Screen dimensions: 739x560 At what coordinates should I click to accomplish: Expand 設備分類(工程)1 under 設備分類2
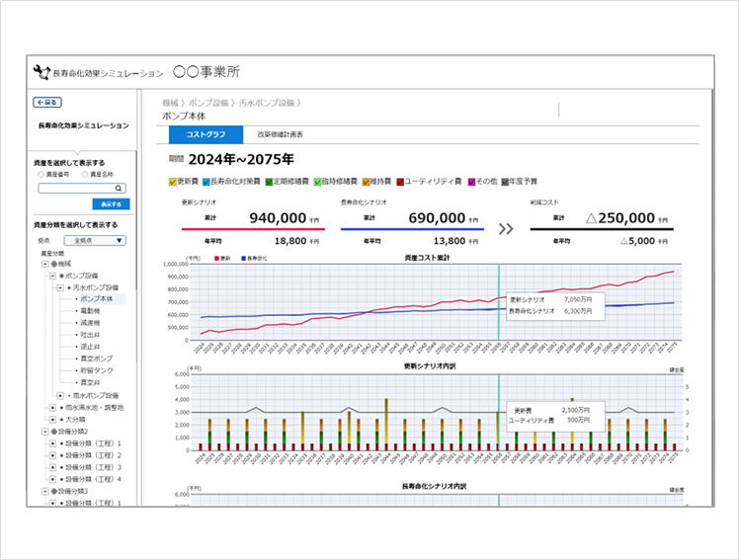[x=52, y=443]
